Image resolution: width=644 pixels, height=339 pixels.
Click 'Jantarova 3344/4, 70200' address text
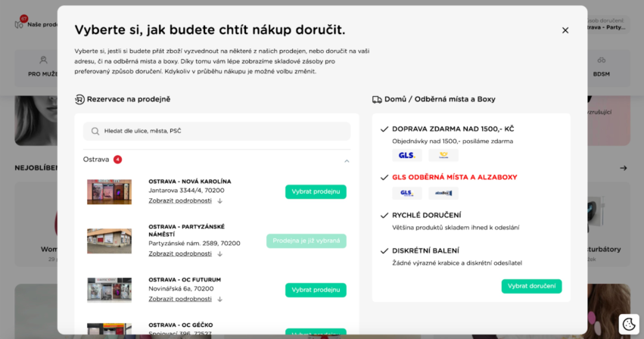(x=186, y=191)
